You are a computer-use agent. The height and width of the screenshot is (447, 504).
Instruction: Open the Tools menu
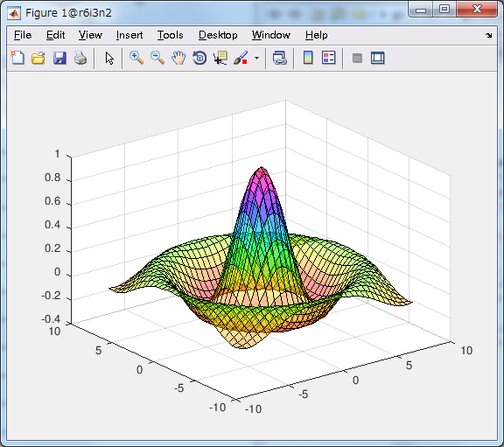pyautogui.click(x=170, y=35)
